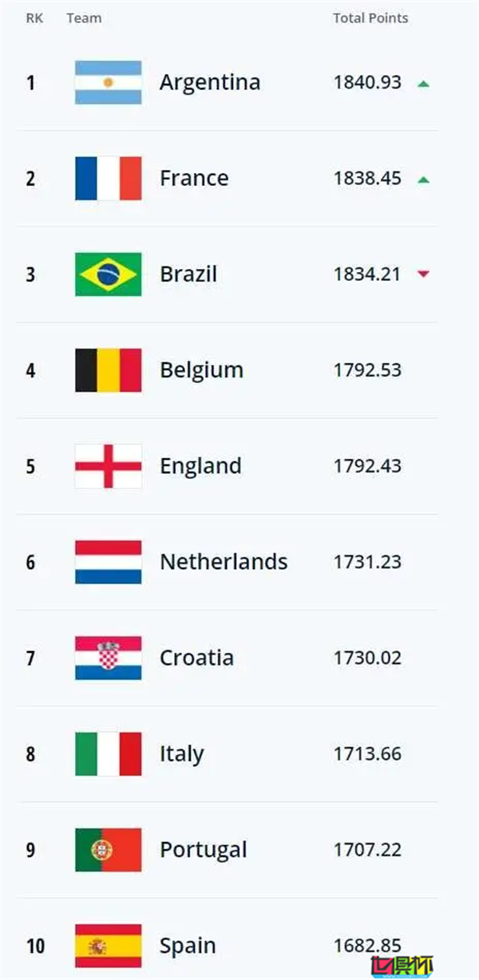Screen dimensions: 479x980
Task: Click the France flag icon
Action: point(109,178)
